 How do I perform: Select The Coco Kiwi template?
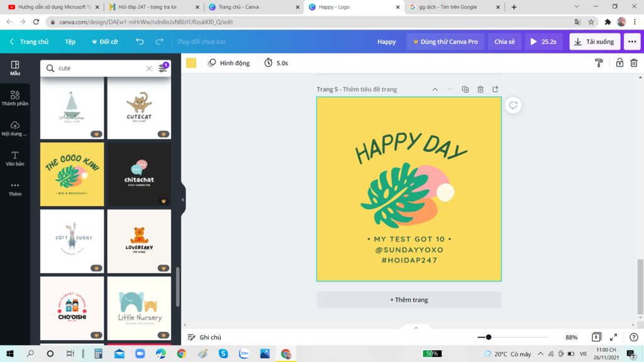click(x=72, y=174)
